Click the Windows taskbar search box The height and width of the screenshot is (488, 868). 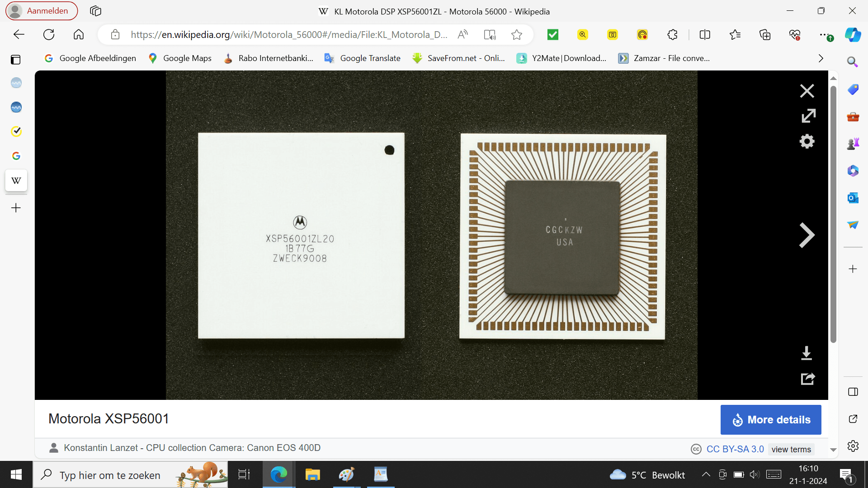[x=130, y=474]
